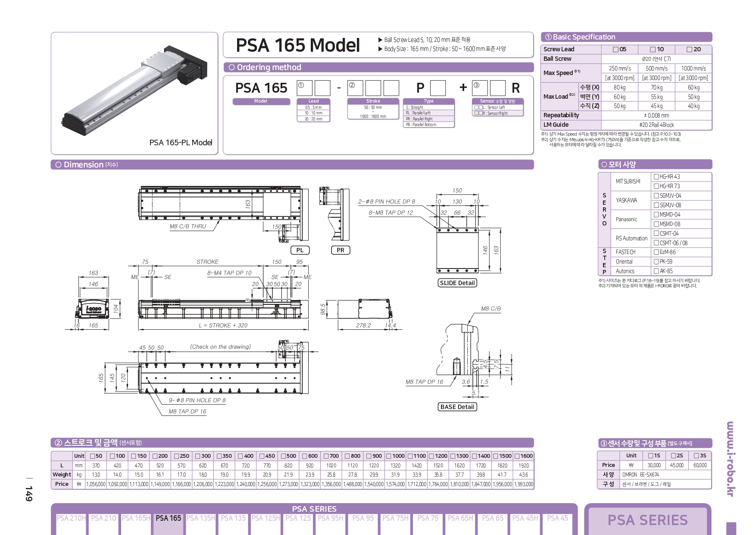Open the www.i-robo.kr website link
756x535 pixels.
click(x=730, y=459)
